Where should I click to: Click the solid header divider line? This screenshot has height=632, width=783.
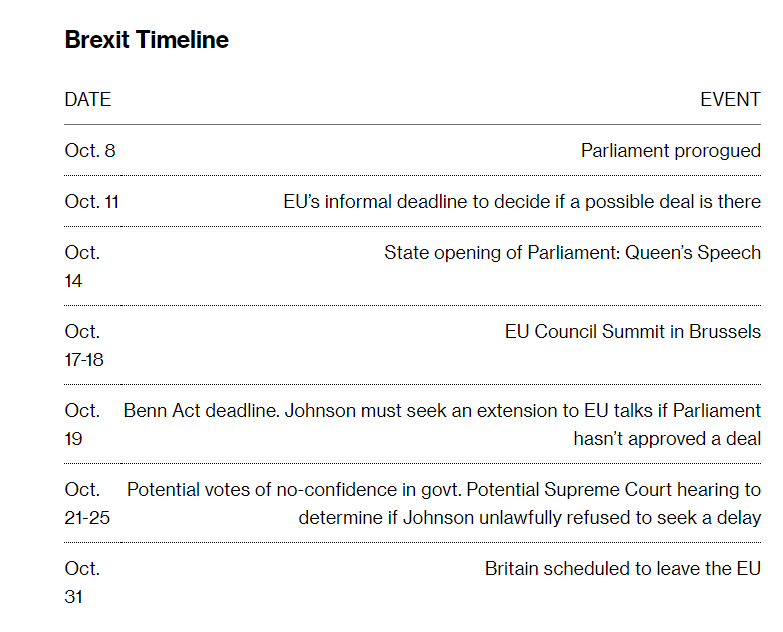tap(412, 124)
